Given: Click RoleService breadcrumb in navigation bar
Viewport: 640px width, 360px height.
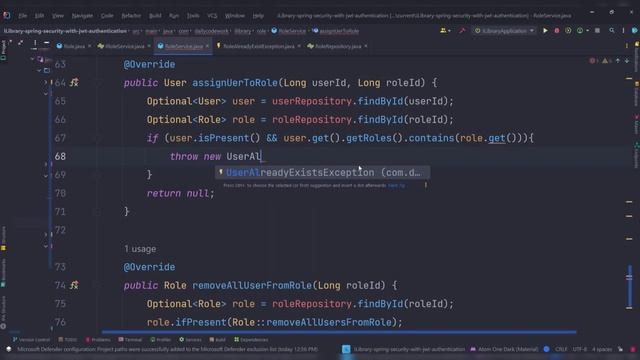Looking at the screenshot, I should 289,31.
